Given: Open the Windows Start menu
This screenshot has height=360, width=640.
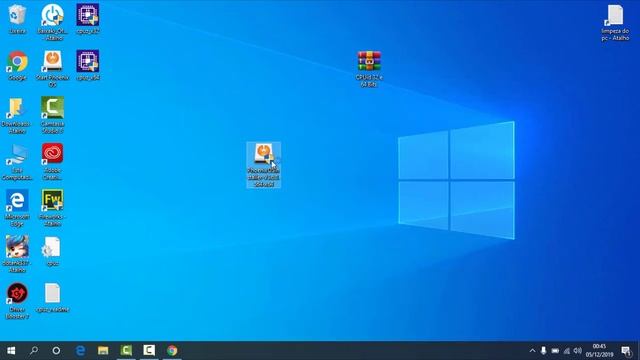Looking at the screenshot, I should (x=11, y=351).
